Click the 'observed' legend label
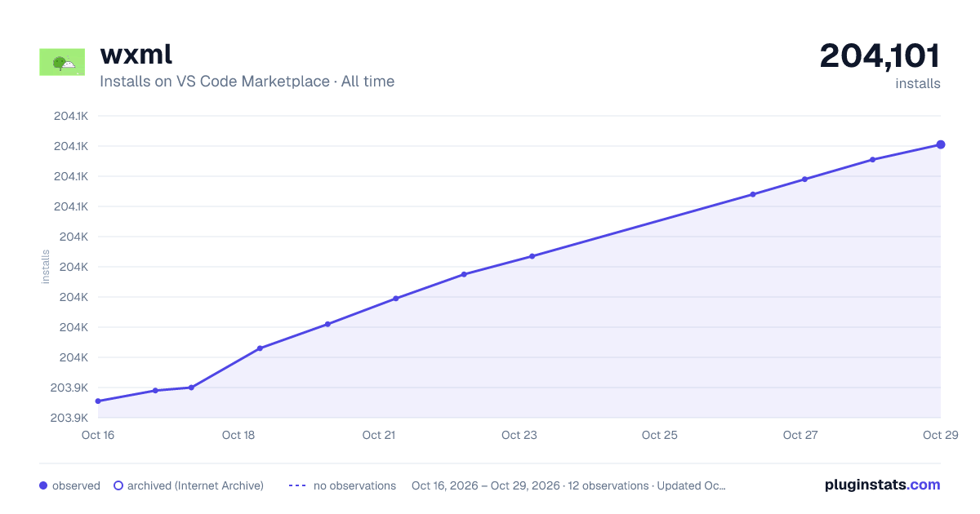980x514 pixels. (x=76, y=485)
